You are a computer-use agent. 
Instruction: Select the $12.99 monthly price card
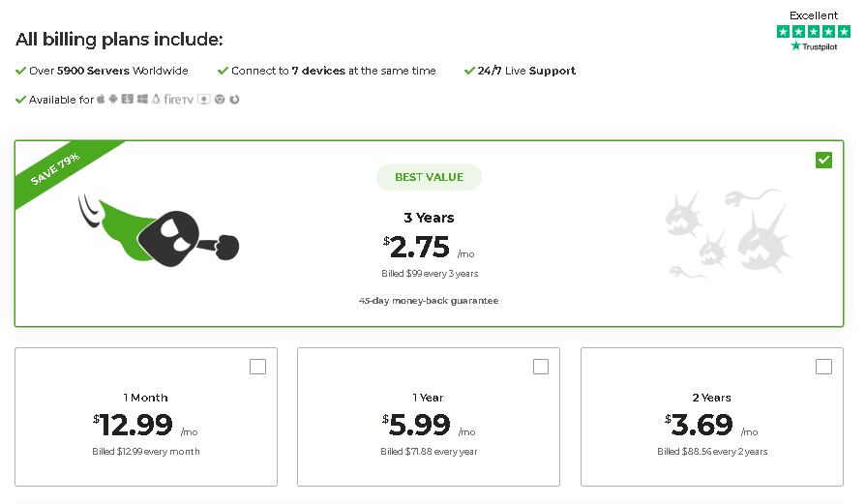coord(146,417)
